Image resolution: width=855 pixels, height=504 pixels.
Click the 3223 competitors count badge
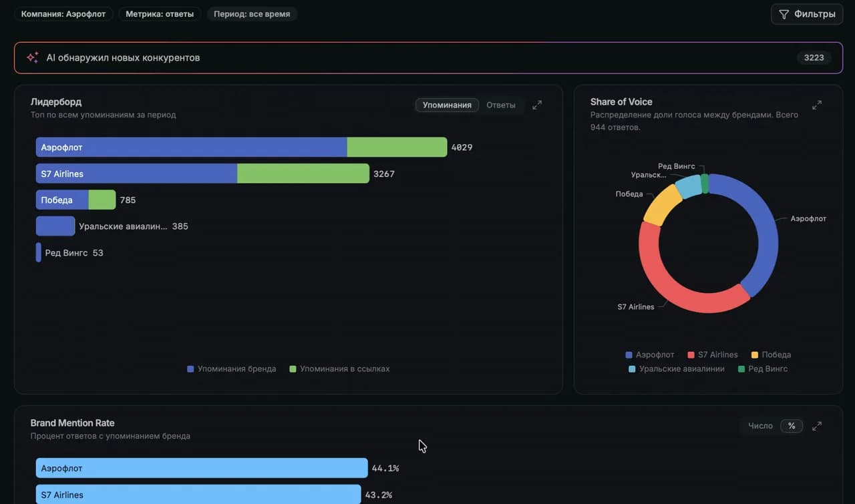[814, 57]
